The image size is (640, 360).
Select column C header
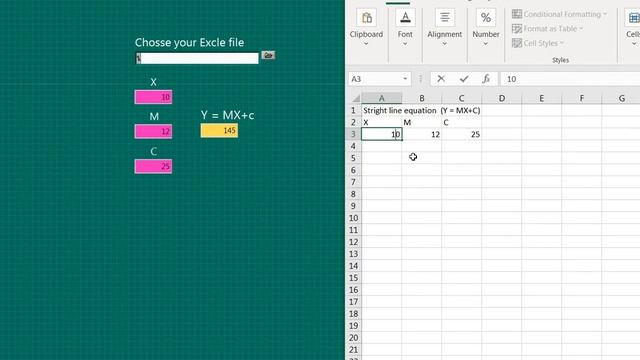(x=461, y=98)
